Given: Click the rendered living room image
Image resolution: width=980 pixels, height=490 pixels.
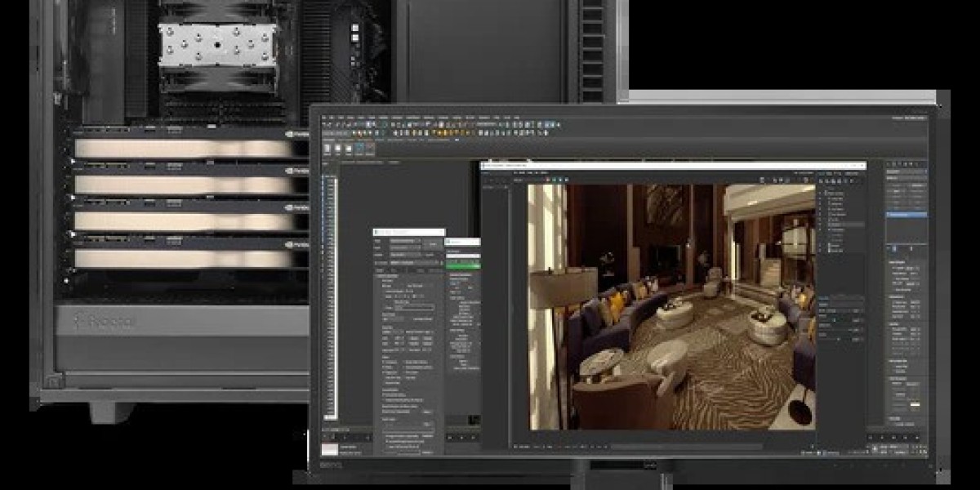Looking at the screenshot, I should [x=670, y=306].
